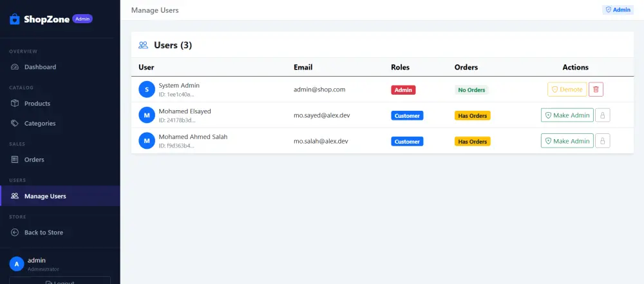Click the red Admin role badge
Screen dimensions: 644x284
403,90
